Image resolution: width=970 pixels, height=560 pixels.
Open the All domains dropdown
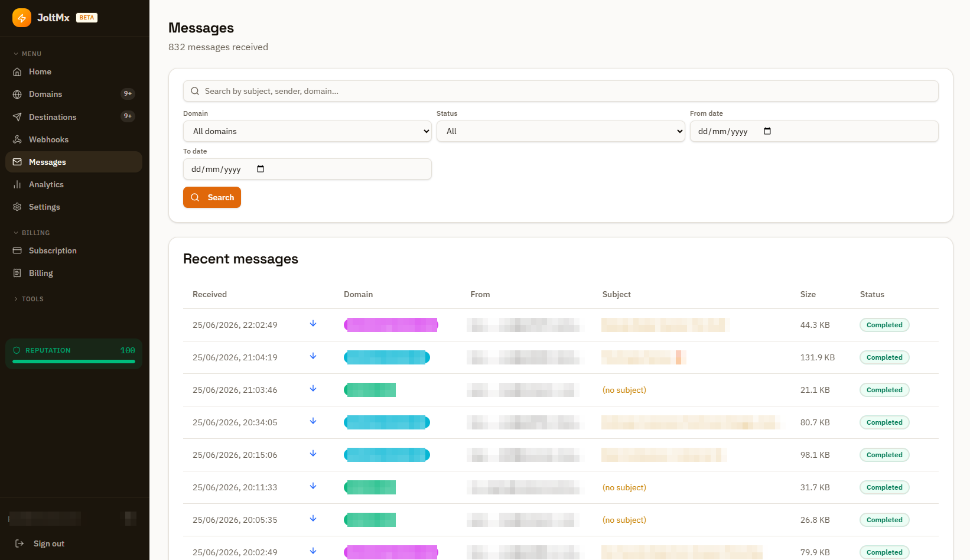307,131
